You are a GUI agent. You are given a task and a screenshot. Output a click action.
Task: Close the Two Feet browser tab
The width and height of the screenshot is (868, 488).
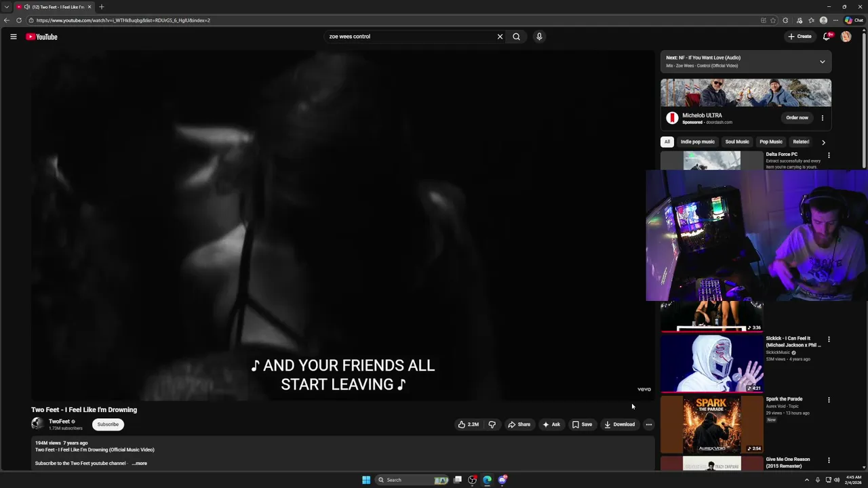(90, 7)
